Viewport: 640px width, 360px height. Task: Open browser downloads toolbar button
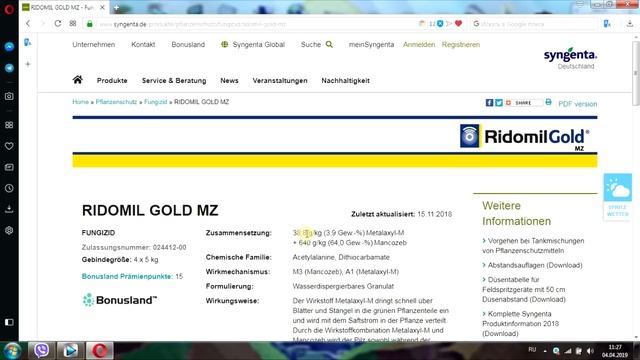[630, 24]
